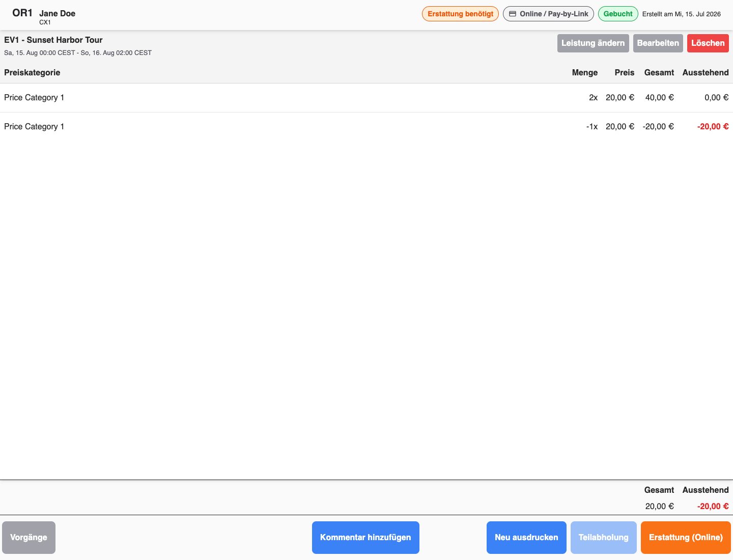Image resolution: width=733 pixels, height=560 pixels.
Task: Click the creation date Erstellt am Mi, 15. Jul 2026
Action: point(681,14)
